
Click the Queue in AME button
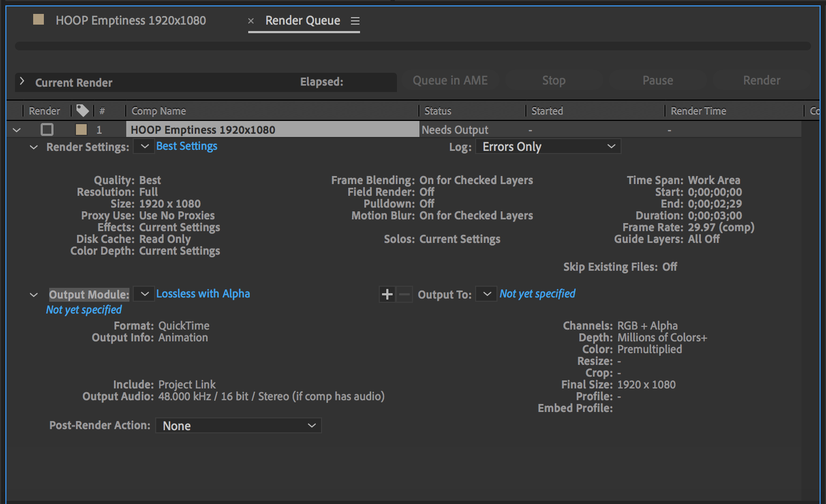coord(450,80)
